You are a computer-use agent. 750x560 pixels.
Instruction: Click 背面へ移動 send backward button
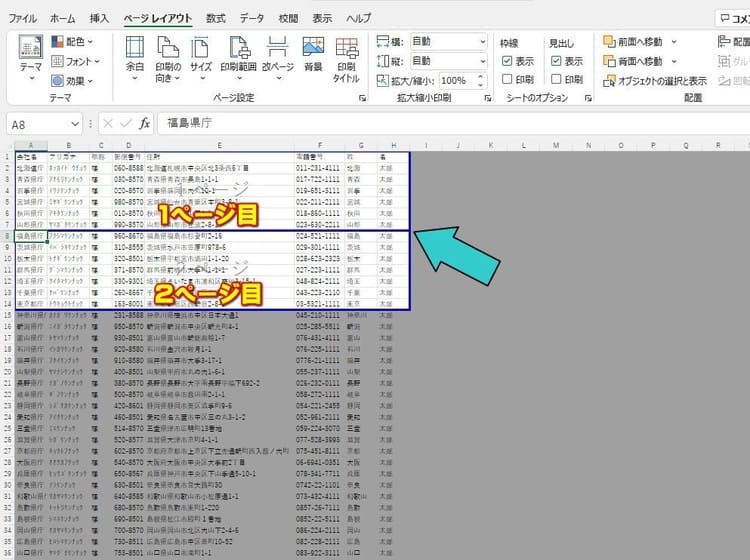coord(633,61)
